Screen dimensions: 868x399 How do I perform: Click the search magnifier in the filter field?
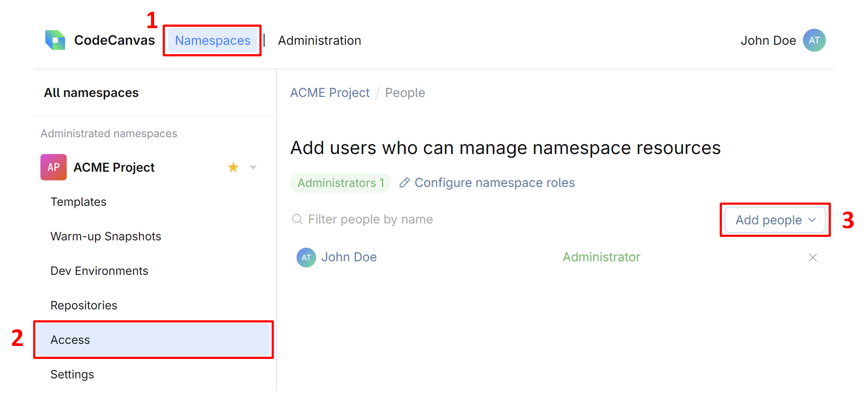[x=297, y=219]
